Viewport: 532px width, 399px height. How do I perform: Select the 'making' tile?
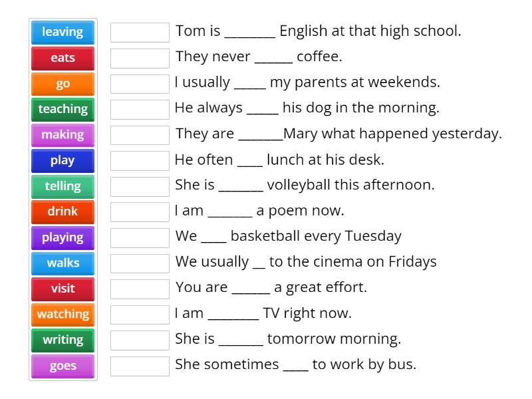click(x=63, y=134)
